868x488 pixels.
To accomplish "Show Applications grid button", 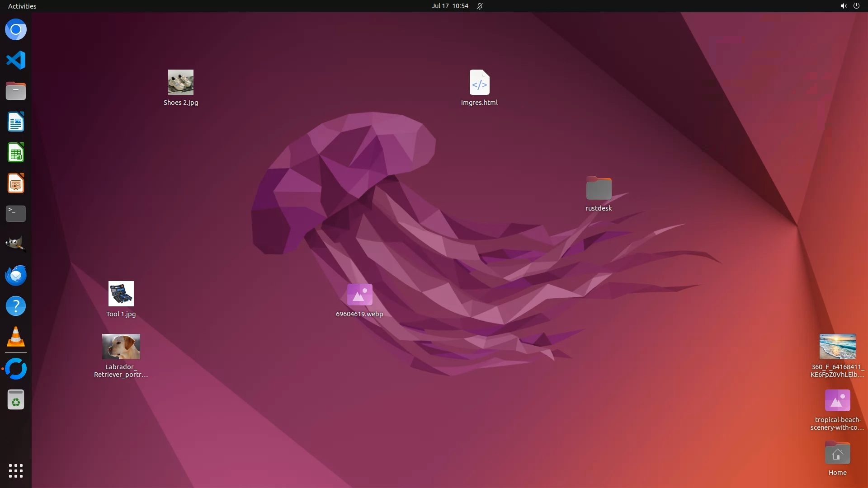I will pos(16,470).
